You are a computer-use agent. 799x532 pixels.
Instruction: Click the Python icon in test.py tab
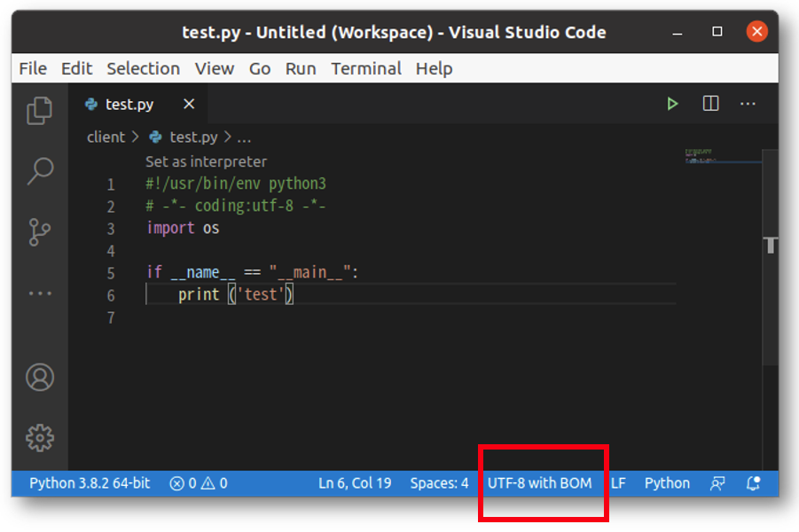(x=91, y=104)
